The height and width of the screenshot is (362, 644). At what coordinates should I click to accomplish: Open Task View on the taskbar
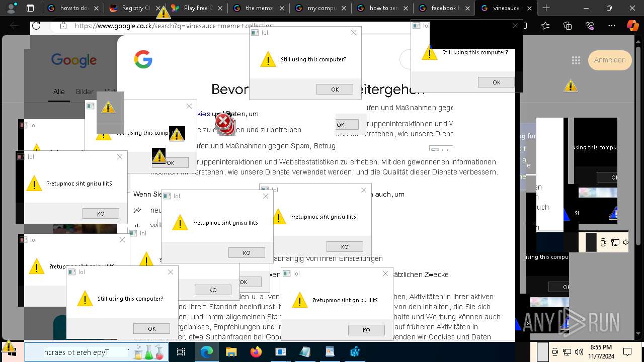click(x=181, y=352)
